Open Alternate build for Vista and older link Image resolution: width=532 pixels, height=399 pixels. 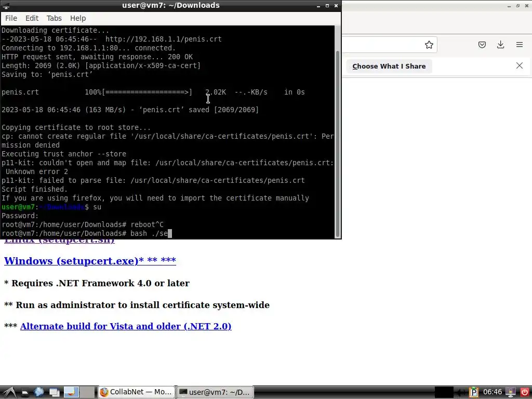coord(126,326)
